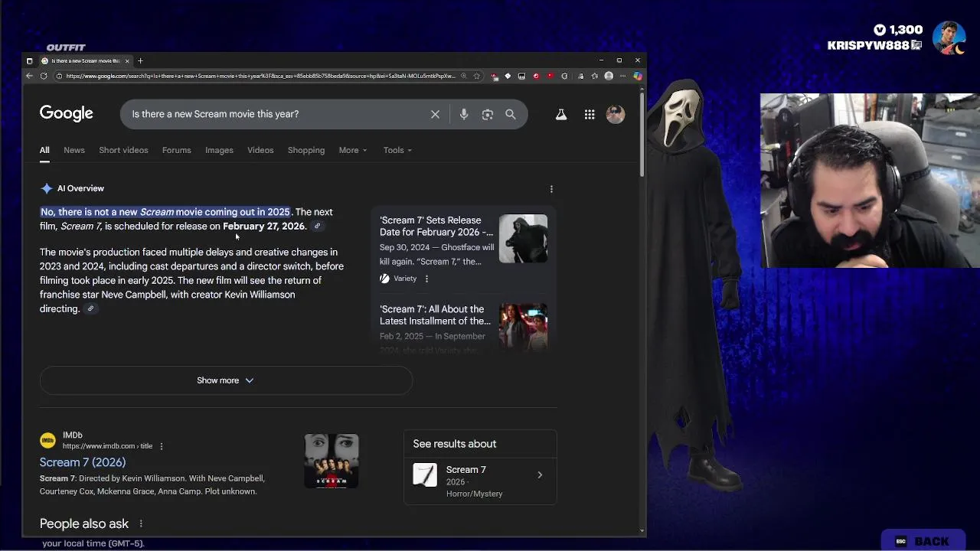
Task: Click the Scream 7 poster thumbnail
Action: pyautogui.click(x=332, y=461)
